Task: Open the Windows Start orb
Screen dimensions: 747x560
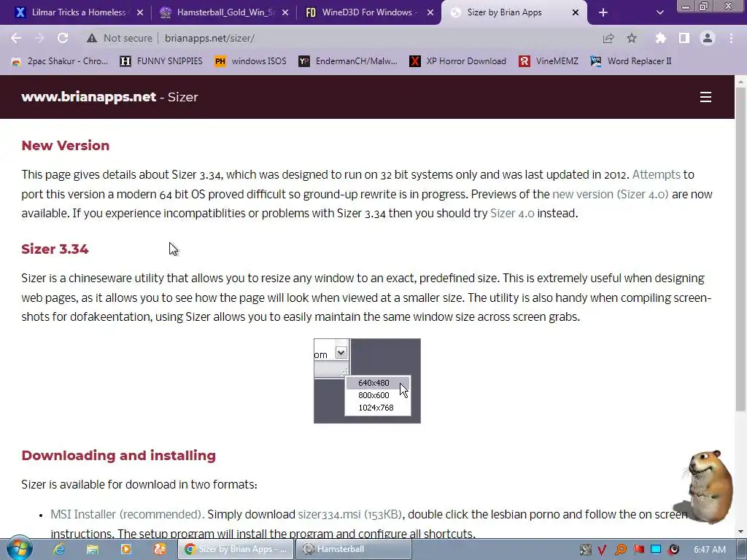Action: 19,548
